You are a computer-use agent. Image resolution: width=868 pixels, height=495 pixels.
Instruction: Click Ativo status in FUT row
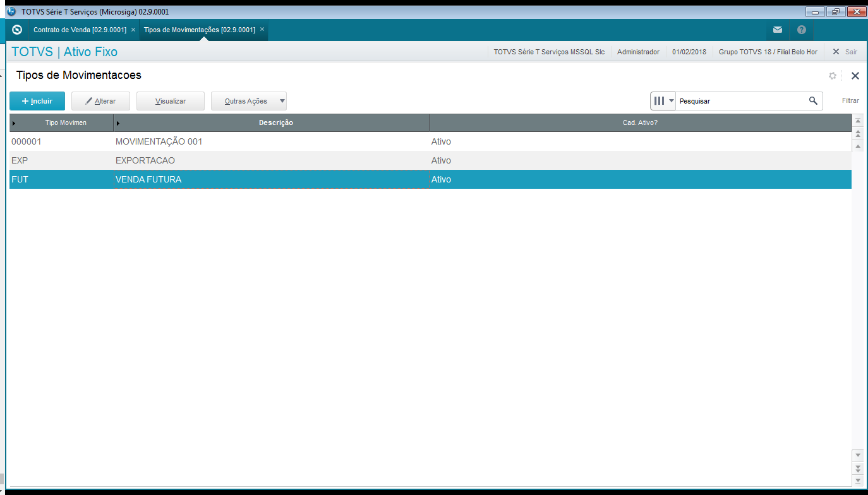pyautogui.click(x=441, y=179)
